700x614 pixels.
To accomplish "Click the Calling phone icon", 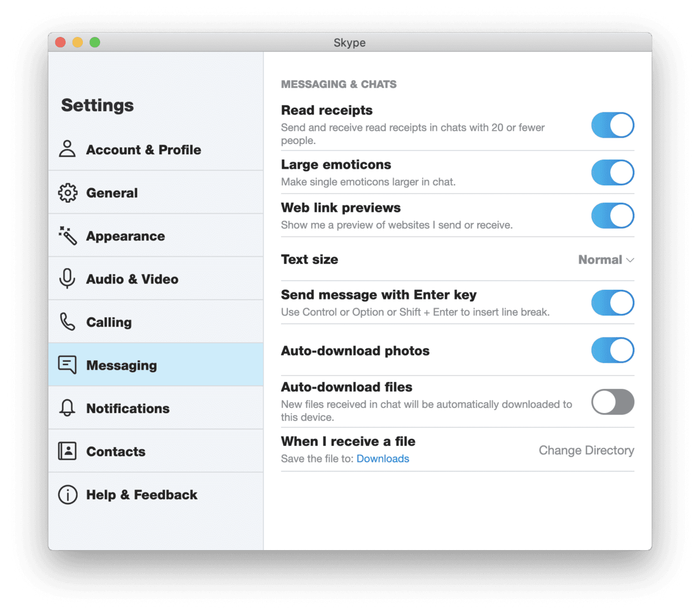I will (67, 322).
